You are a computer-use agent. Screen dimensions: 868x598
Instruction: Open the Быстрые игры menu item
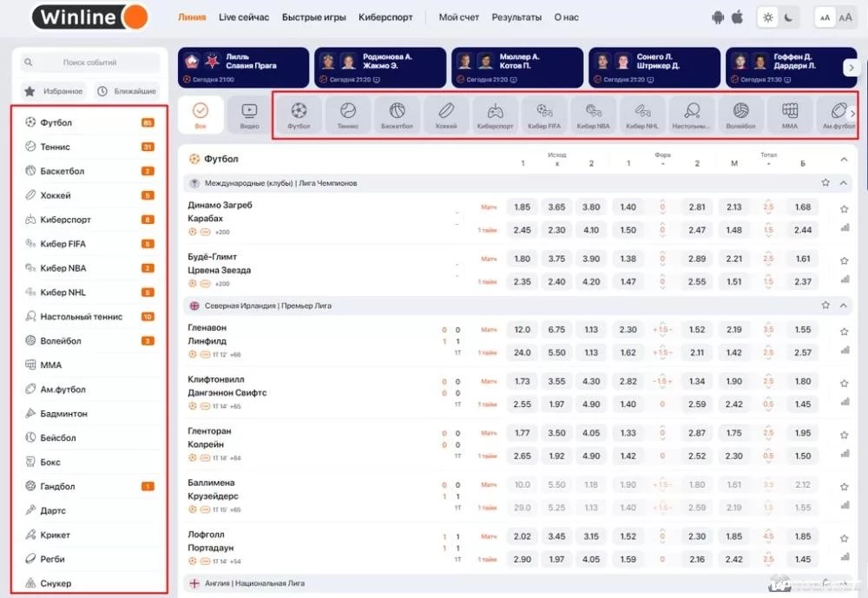(x=314, y=17)
